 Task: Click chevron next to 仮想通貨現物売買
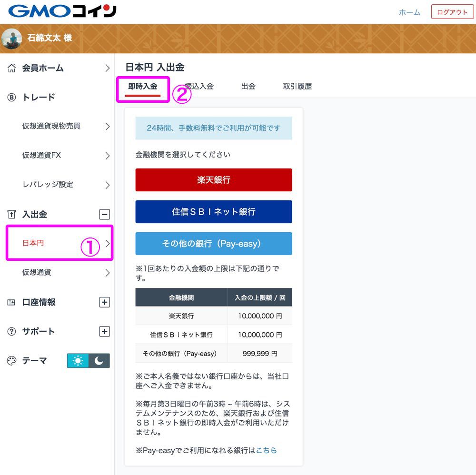pos(108,126)
